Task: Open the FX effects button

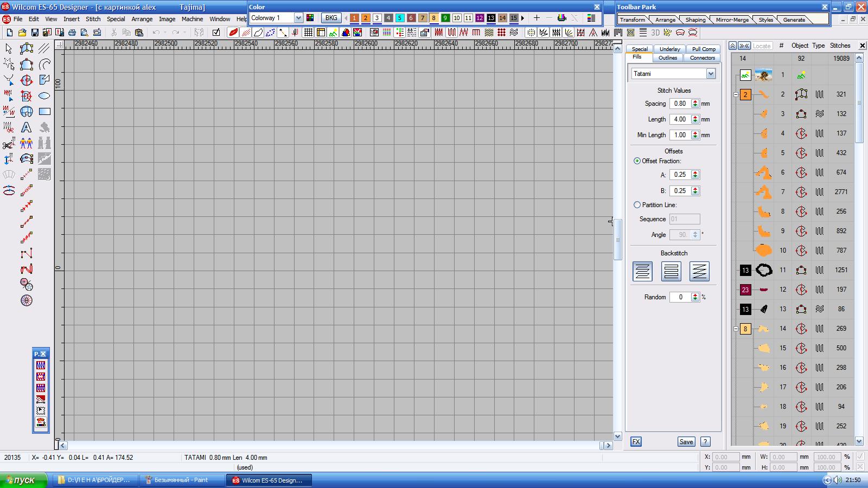Action: click(x=636, y=442)
